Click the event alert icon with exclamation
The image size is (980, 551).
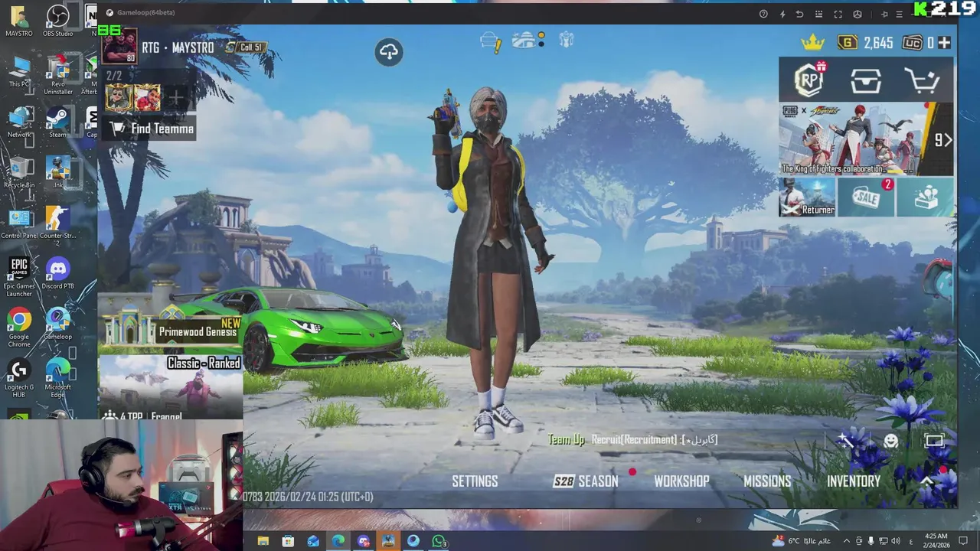pyautogui.click(x=490, y=41)
